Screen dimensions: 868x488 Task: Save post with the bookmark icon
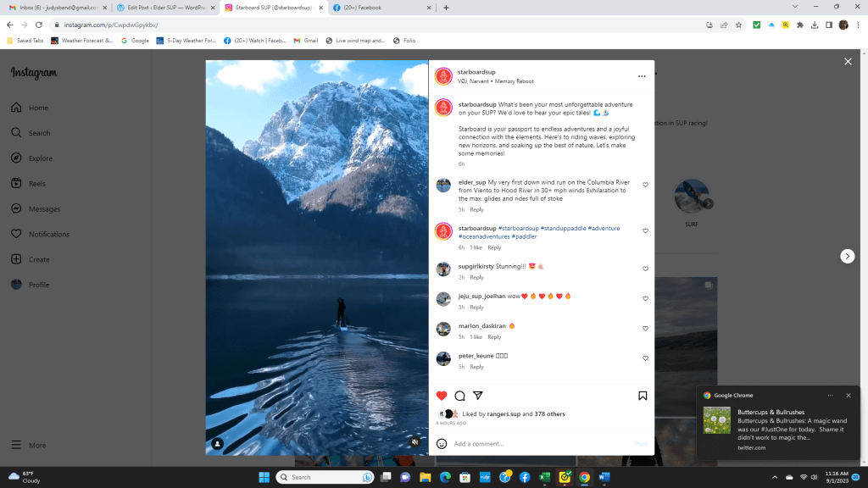(643, 396)
